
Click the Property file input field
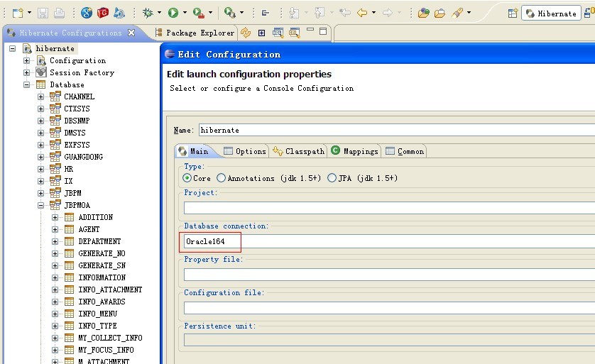389,275
